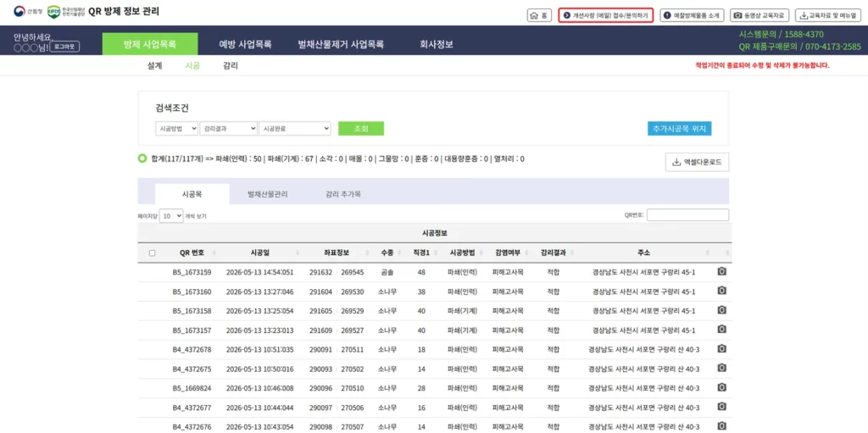Go to 홈 via house button
This screenshot has height=433, width=868.
tap(538, 15)
